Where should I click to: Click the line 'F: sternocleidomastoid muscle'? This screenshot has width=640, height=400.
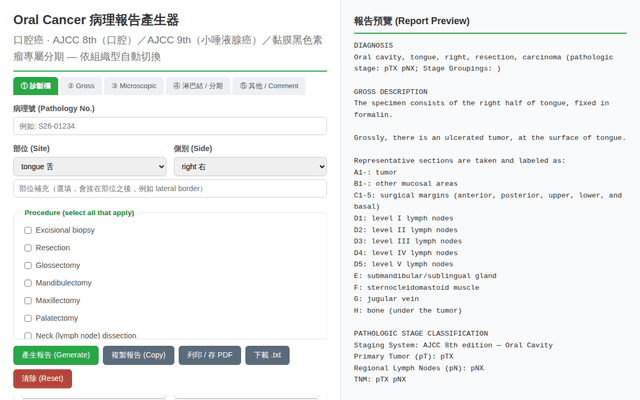coord(416,288)
